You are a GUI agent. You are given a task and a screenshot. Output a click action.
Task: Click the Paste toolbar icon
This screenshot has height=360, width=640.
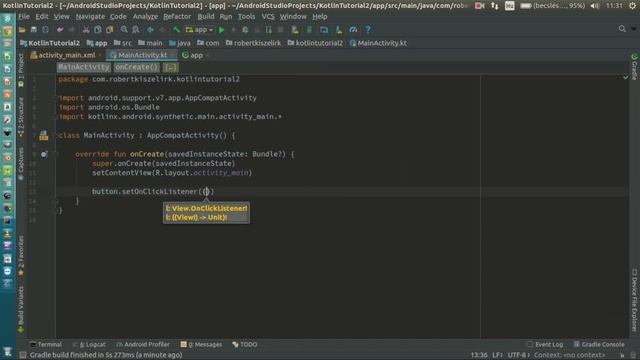point(109,30)
